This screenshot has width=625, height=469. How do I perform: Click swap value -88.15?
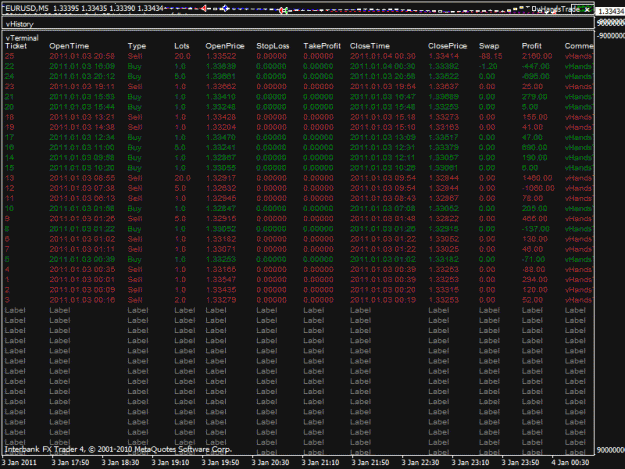click(491, 56)
